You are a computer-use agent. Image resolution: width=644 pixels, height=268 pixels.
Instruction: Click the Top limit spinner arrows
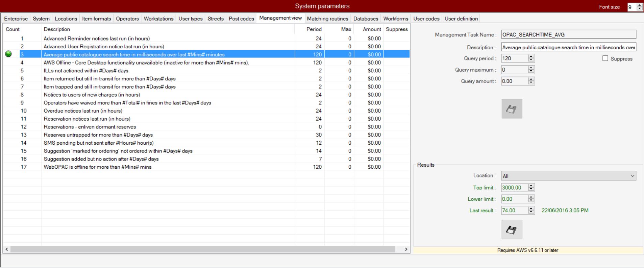coord(531,188)
